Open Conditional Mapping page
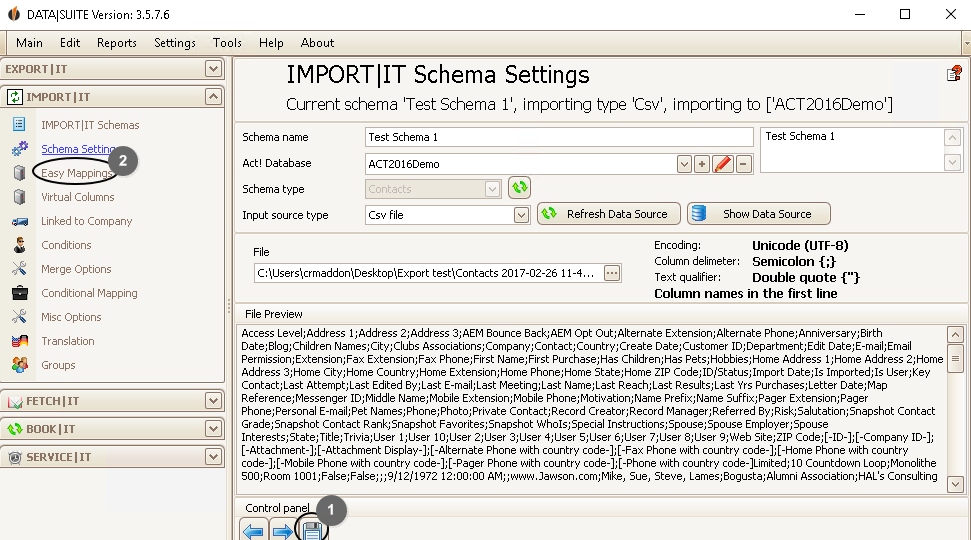The width and height of the screenshot is (971, 540). pos(89,293)
